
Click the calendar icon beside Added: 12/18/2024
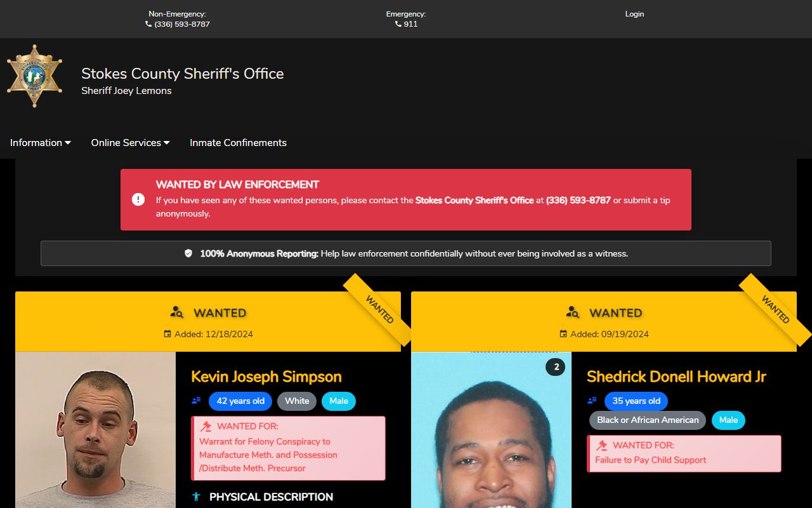(167, 334)
